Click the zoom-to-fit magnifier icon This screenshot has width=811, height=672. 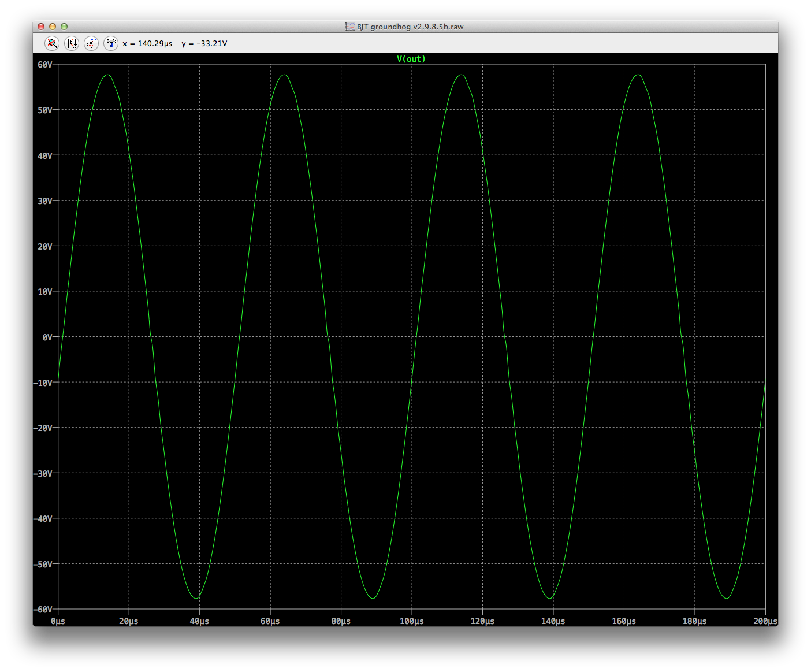(x=52, y=43)
